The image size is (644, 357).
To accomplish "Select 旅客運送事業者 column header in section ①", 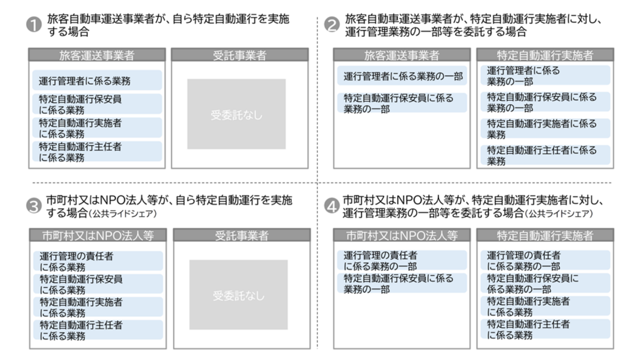I will tap(97, 55).
